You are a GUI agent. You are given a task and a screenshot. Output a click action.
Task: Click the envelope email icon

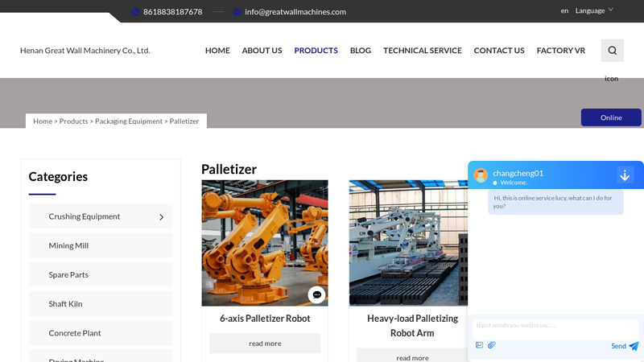coord(237,12)
